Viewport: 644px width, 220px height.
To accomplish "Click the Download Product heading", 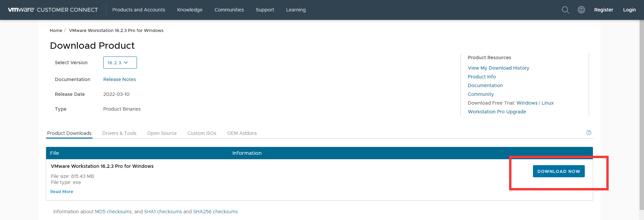I will coord(92,45).
